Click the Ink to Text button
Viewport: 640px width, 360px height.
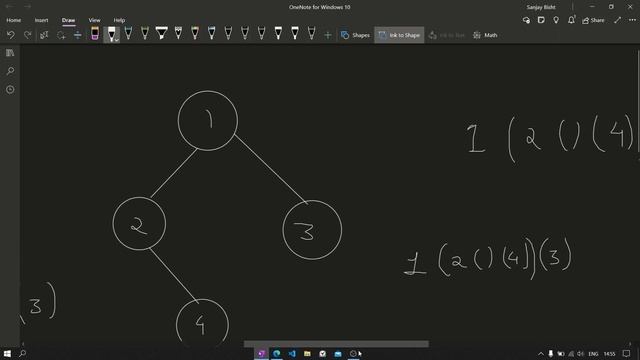pos(447,35)
